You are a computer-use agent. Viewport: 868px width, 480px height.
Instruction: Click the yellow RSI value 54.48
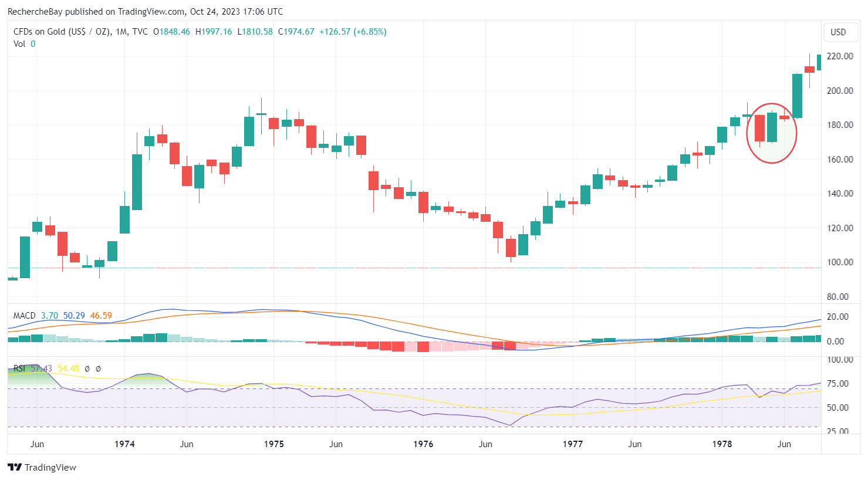[x=68, y=369]
